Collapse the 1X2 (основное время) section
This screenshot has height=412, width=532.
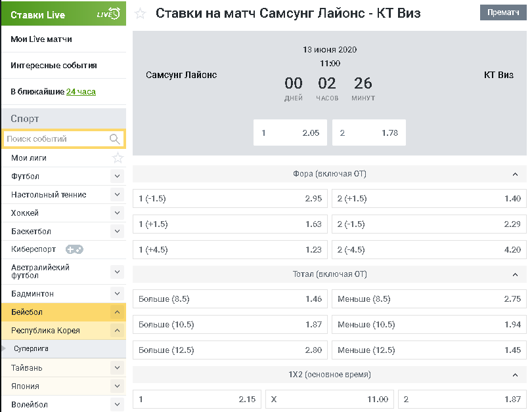[x=515, y=375]
